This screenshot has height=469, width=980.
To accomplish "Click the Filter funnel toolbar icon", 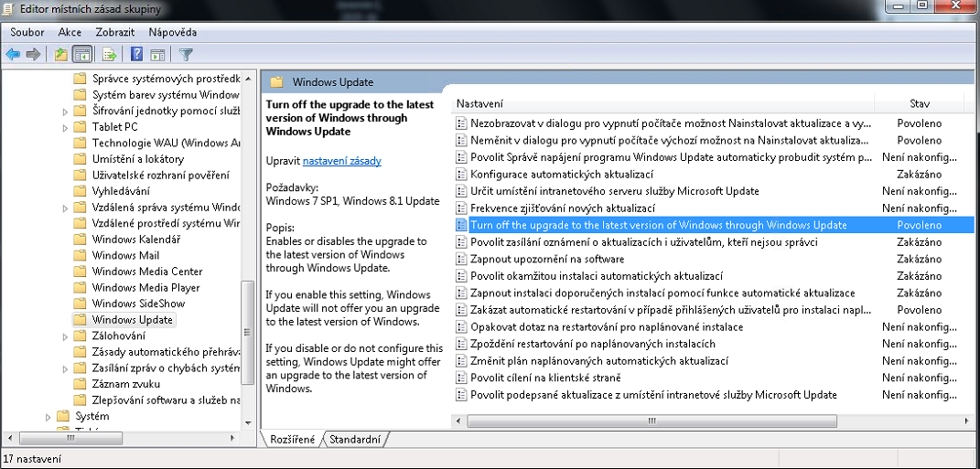I will coord(185,54).
